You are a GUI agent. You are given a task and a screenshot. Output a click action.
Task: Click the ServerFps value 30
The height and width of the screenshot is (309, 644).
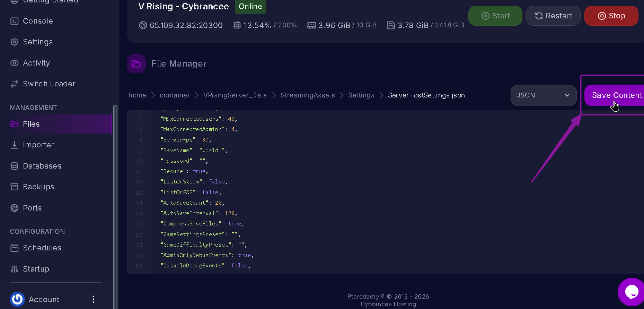pyautogui.click(x=205, y=140)
